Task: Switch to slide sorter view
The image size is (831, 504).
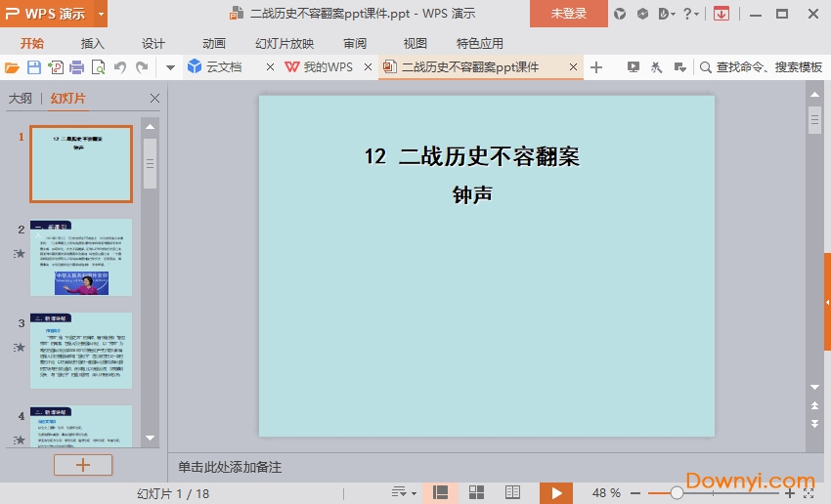Action: point(476,493)
